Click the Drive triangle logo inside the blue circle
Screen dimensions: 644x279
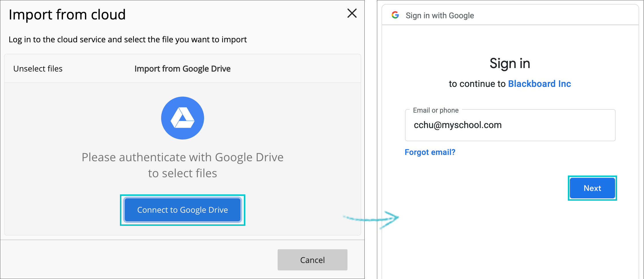[183, 118]
